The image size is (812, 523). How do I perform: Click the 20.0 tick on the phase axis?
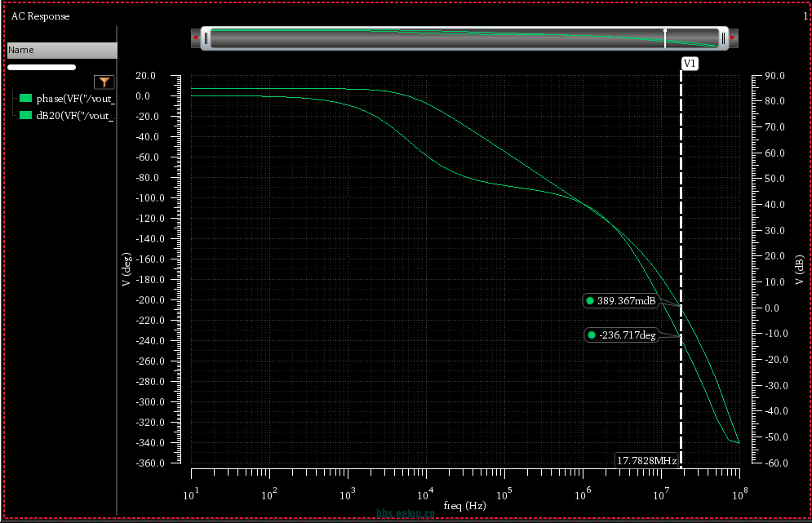click(x=145, y=76)
